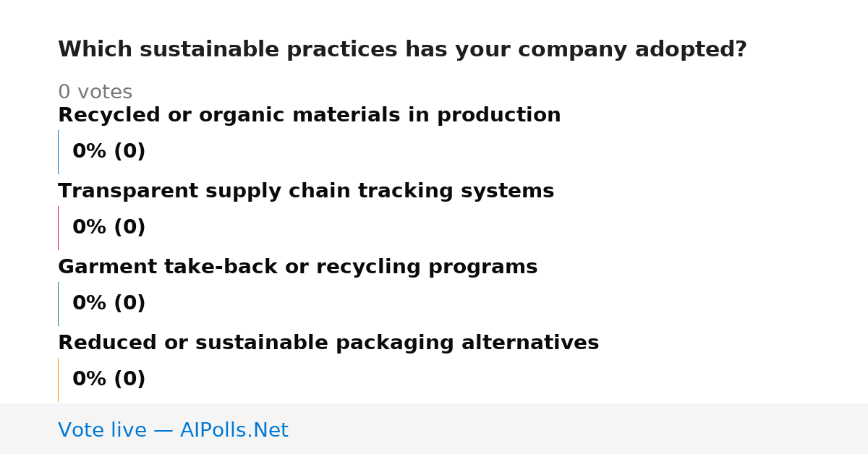Choose Reduced or sustainable packaging alternatives option
The height and width of the screenshot is (454, 868).
coord(328,343)
